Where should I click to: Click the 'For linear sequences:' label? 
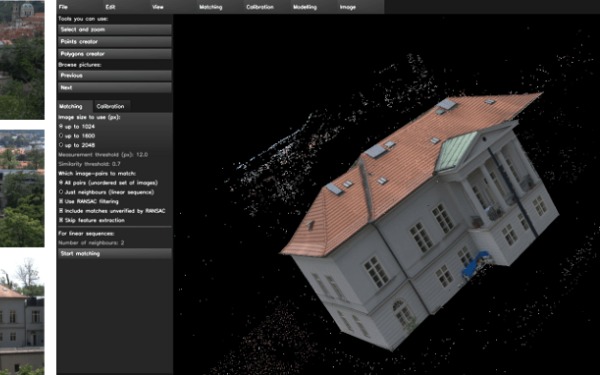point(86,233)
